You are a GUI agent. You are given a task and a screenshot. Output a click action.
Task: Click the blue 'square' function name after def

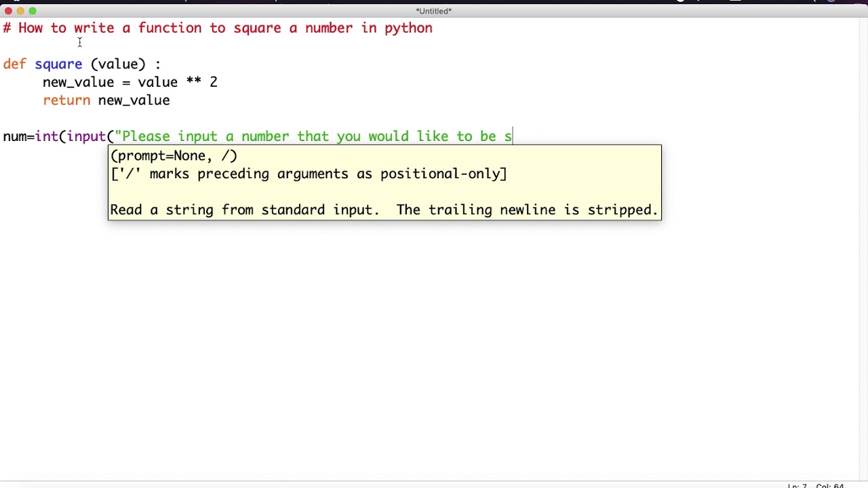(58, 64)
